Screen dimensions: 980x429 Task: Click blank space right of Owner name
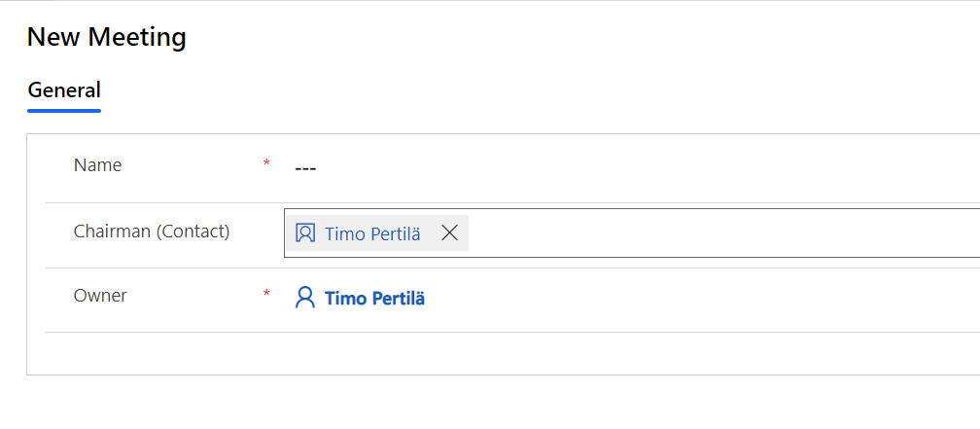[x=681, y=299]
